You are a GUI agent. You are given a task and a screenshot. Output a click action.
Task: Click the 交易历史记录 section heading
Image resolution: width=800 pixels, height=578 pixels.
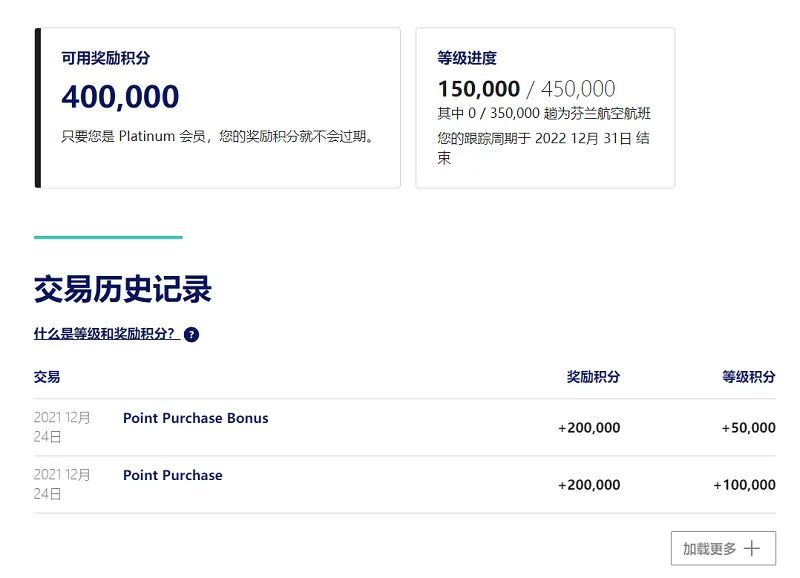[x=123, y=290]
